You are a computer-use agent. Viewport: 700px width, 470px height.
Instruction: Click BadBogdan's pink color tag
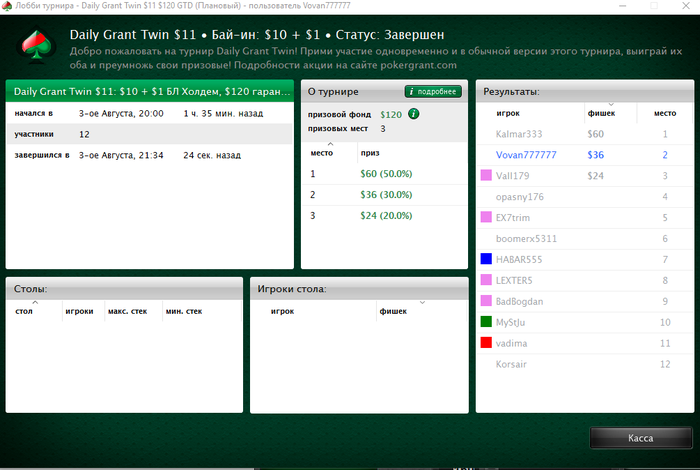pyautogui.click(x=486, y=301)
